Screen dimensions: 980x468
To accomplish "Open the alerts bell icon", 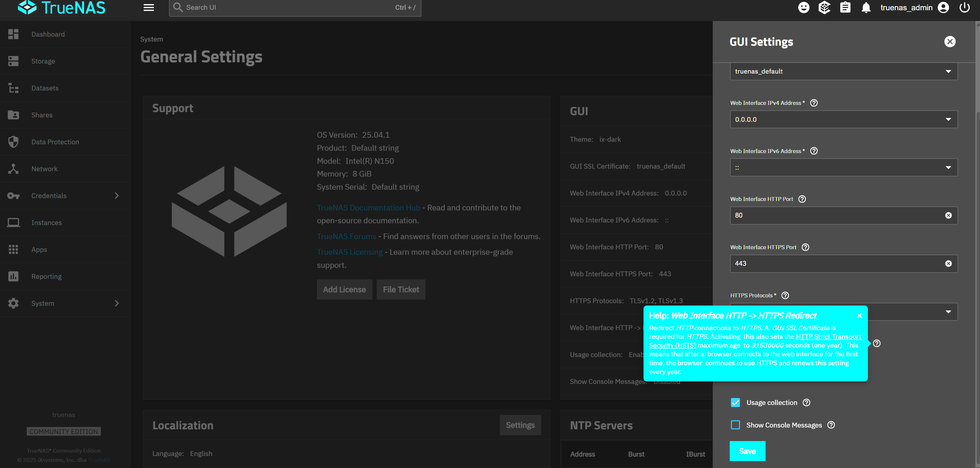I will [x=866, y=8].
